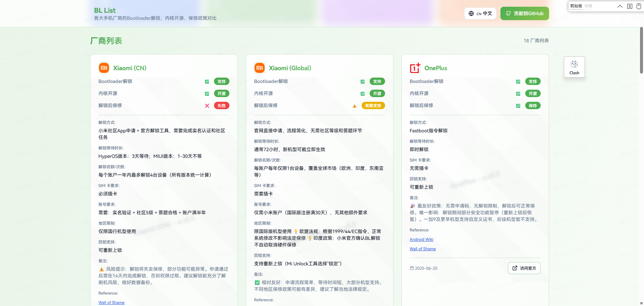Viewport: 644px width, 306px height.
Task: Click the green check emoji in the Xiaomi (Global) notes
Action: click(x=257, y=282)
